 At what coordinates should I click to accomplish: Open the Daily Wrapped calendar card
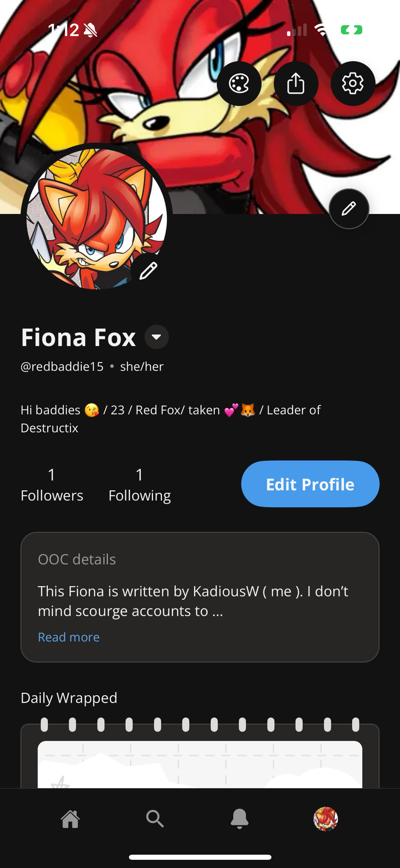click(200, 756)
